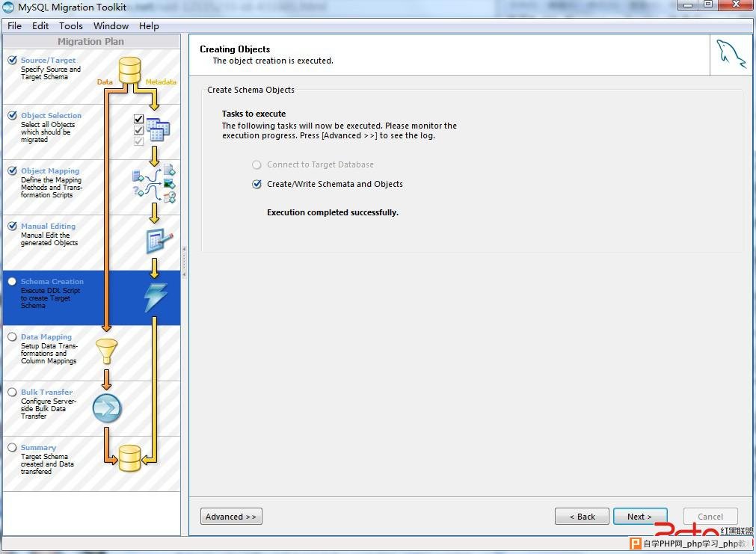
Task: Click the yellow 'Metadata' flow label
Action: coord(161,82)
